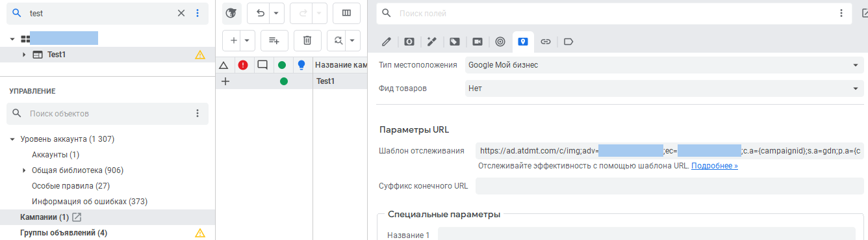Select 'Аккаунты (1)' in management tree
Viewport: 868px width, 240px height.
[x=55, y=155]
